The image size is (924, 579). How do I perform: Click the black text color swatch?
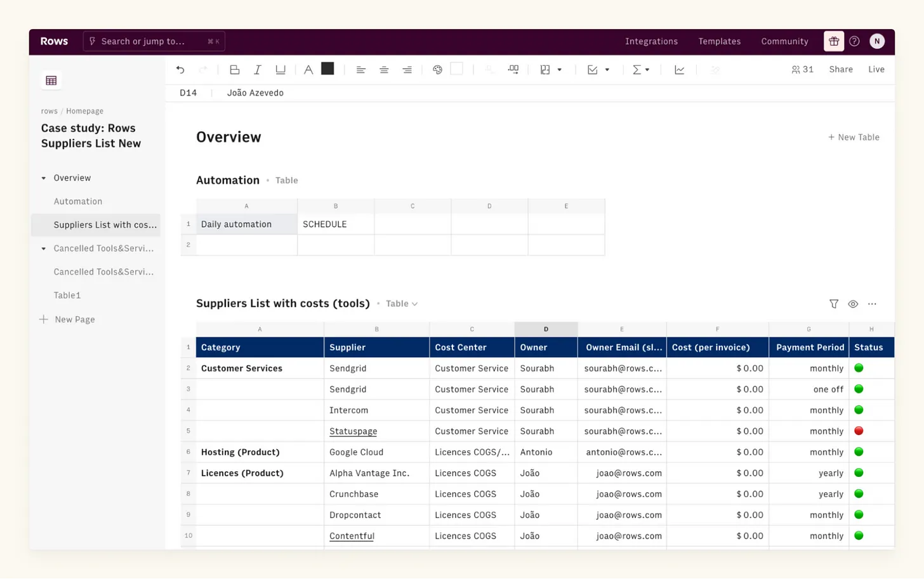[x=327, y=69]
